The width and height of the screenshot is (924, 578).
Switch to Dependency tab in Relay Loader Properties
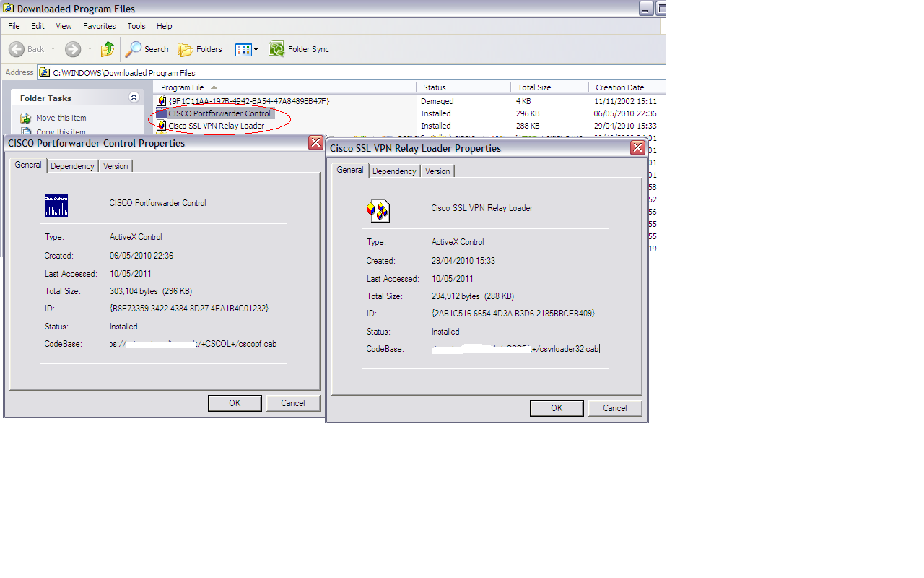pyautogui.click(x=394, y=171)
